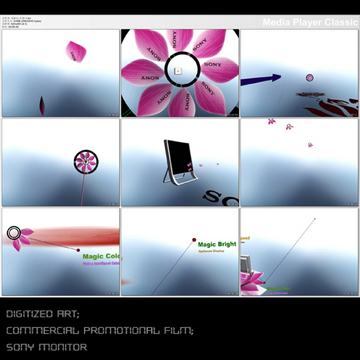Click the Media Player Classic header text

310,22
